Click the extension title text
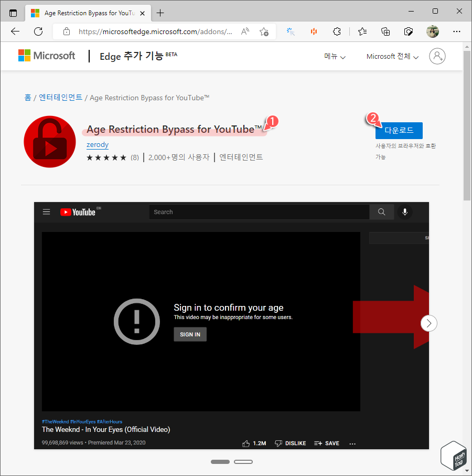 point(174,129)
